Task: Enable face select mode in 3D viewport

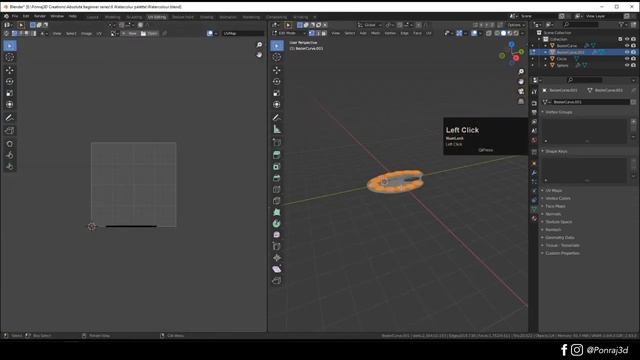Action: pos(324,33)
